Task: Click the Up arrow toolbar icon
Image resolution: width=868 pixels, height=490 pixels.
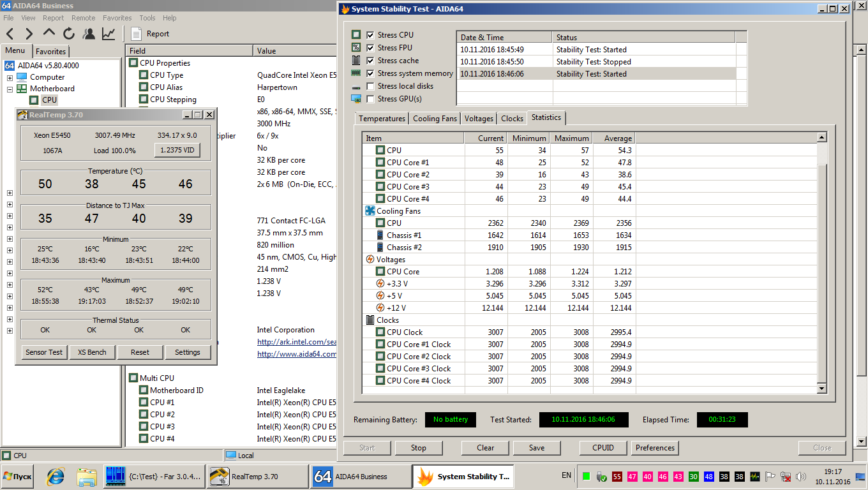Action: point(49,34)
